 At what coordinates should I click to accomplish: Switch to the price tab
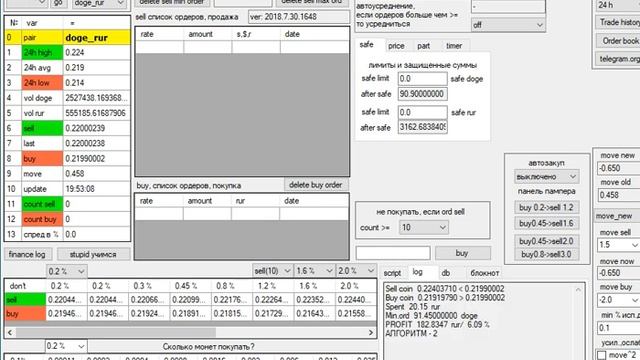tap(396, 46)
